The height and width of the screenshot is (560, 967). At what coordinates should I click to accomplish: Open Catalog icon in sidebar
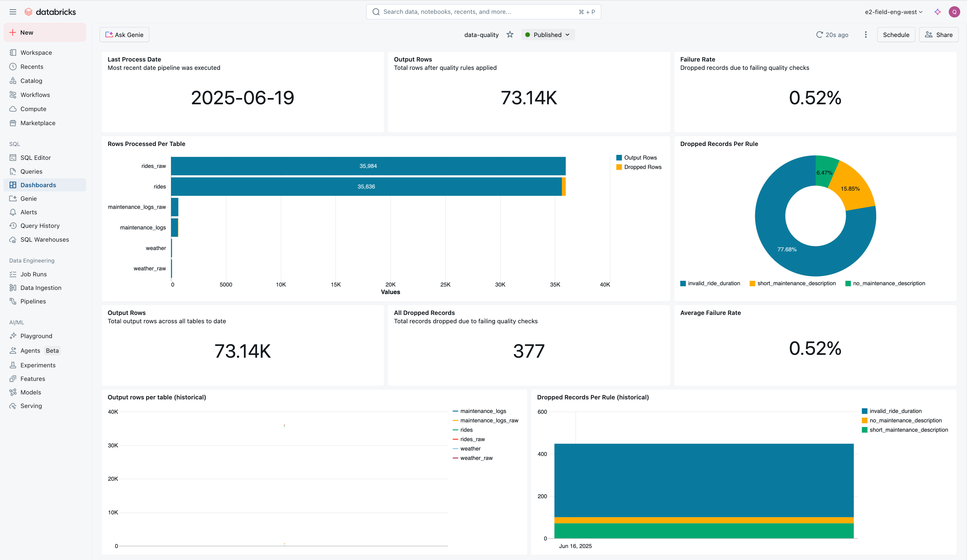click(x=13, y=81)
